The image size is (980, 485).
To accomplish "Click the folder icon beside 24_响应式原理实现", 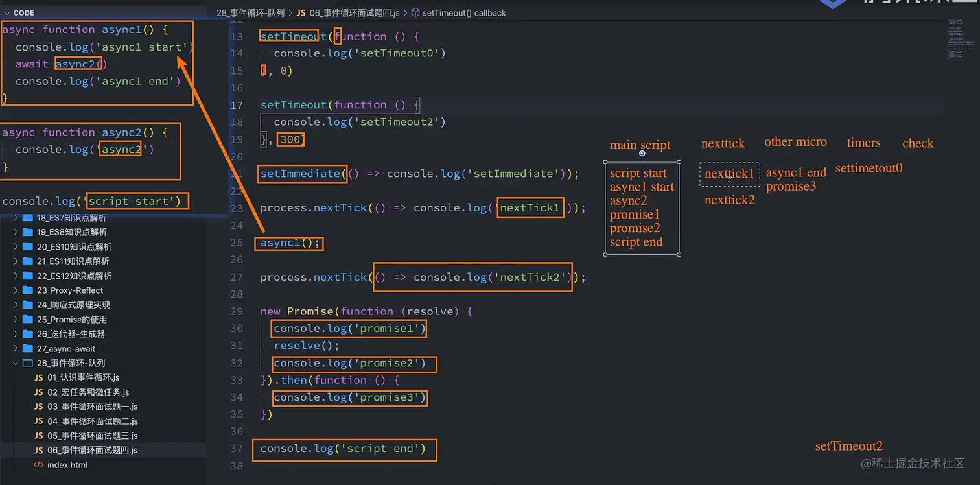I will [27, 305].
